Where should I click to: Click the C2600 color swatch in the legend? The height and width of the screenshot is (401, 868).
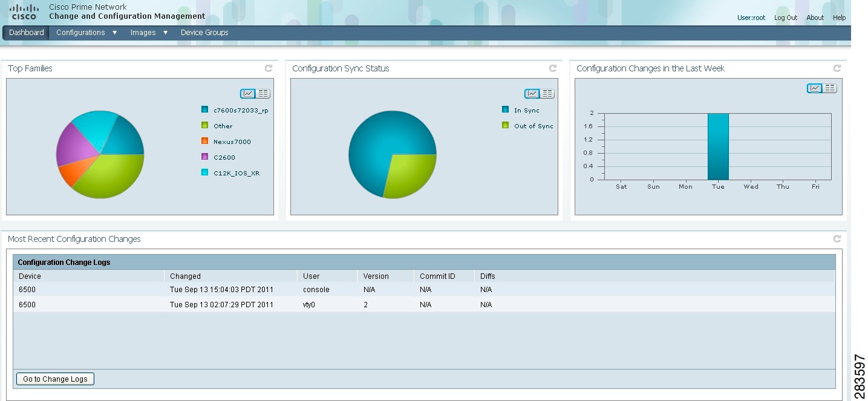[x=204, y=157]
